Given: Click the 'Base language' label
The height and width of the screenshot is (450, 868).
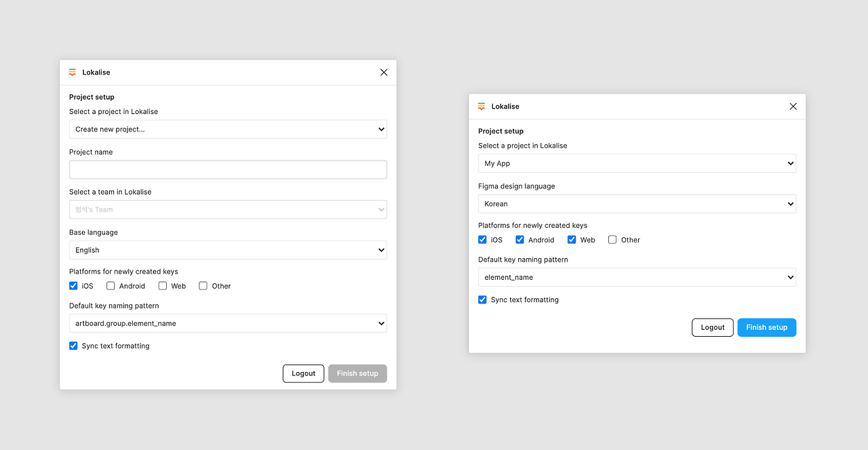Looking at the screenshot, I should coord(94,232).
